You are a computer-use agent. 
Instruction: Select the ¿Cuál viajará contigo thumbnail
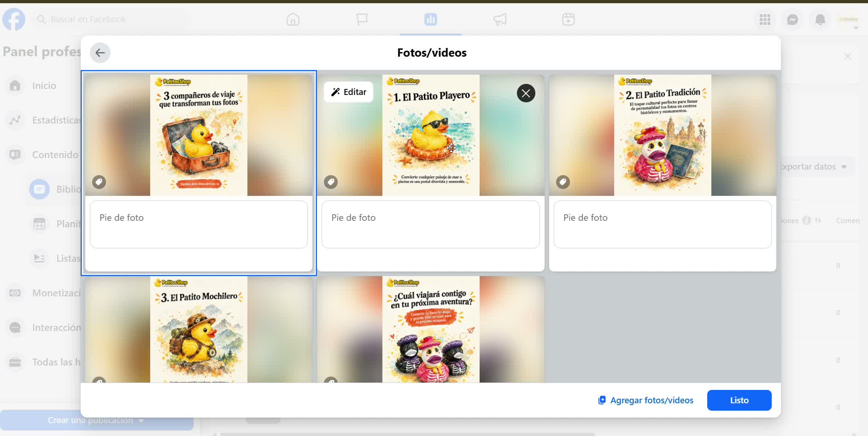pyautogui.click(x=431, y=329)
